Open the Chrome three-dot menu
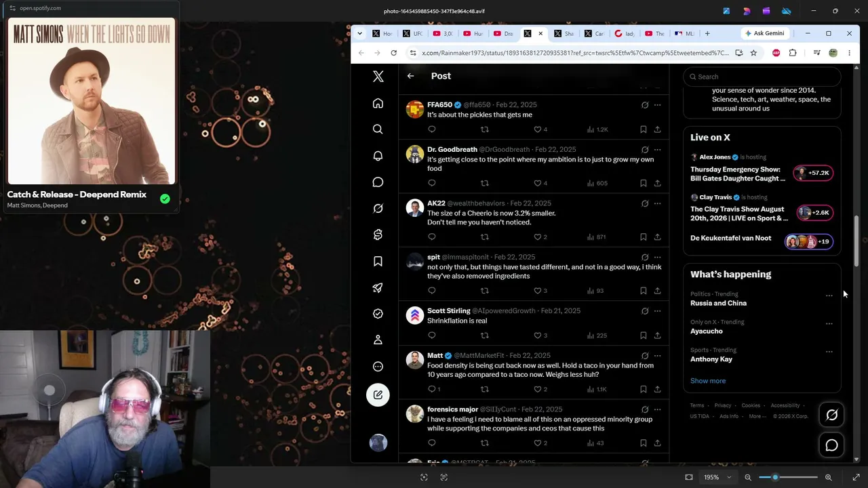 click(849, 53)
